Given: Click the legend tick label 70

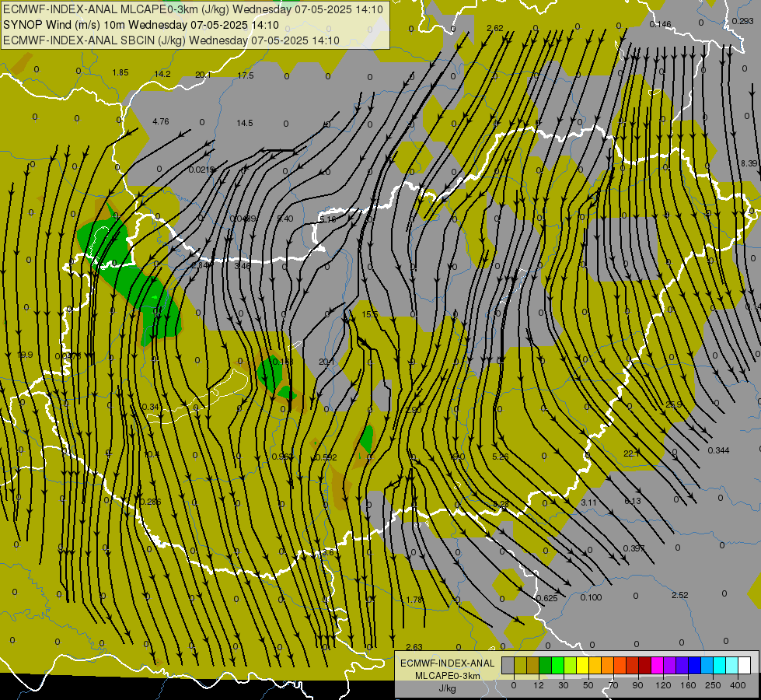Looking at the screenshot, I should [613, 685].
